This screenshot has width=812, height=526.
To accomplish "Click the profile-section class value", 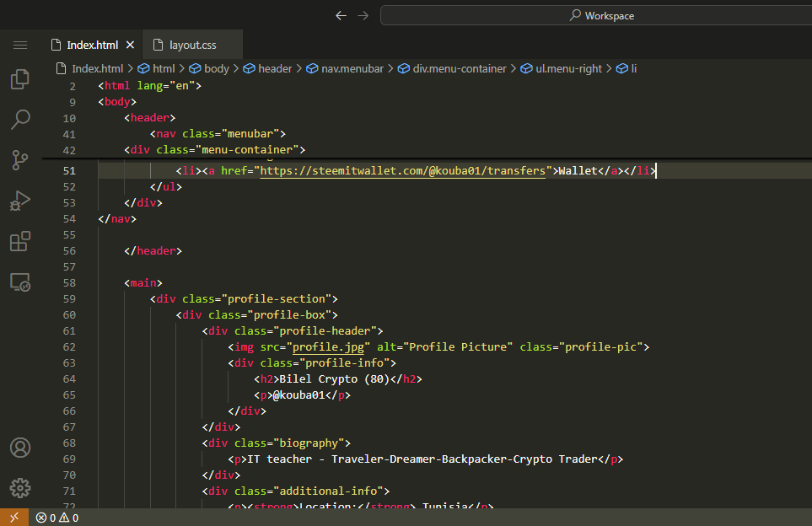I will (x=277, y=298).
